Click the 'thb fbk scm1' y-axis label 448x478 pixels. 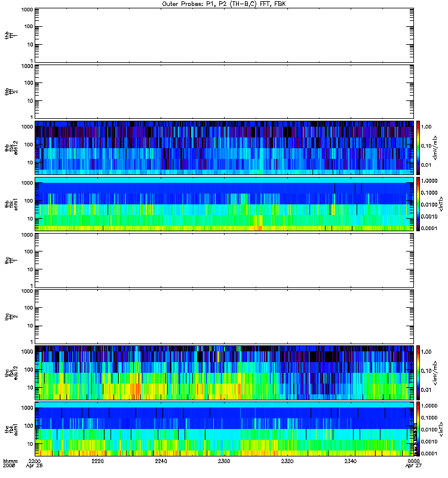11,204
